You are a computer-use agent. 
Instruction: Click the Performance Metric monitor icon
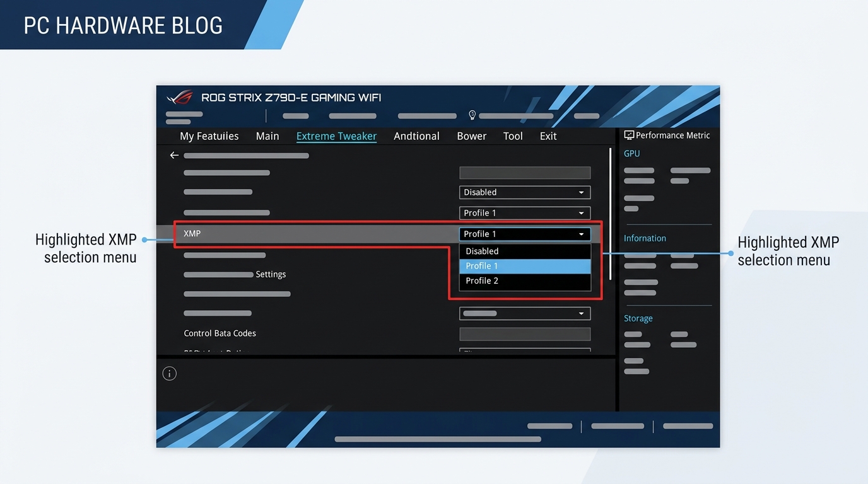(x=629, y=135)
